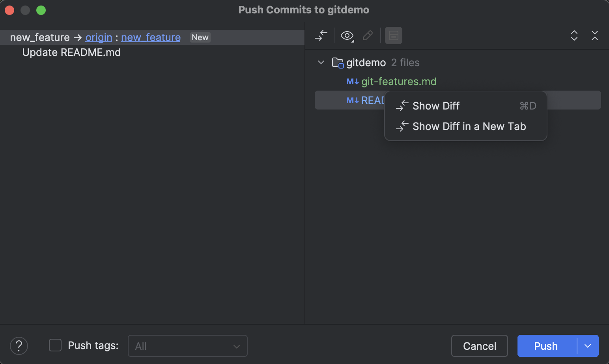Follow the new_feature branch link
This screenshot has height=364, width=609.
(x=150, y=37)
